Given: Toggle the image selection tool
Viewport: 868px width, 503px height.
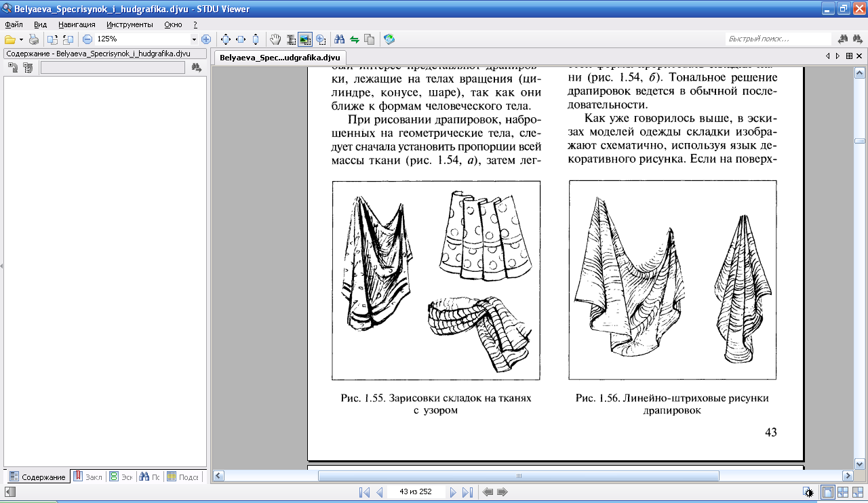Looking at the screenshot, I should (x=304, y=39).
